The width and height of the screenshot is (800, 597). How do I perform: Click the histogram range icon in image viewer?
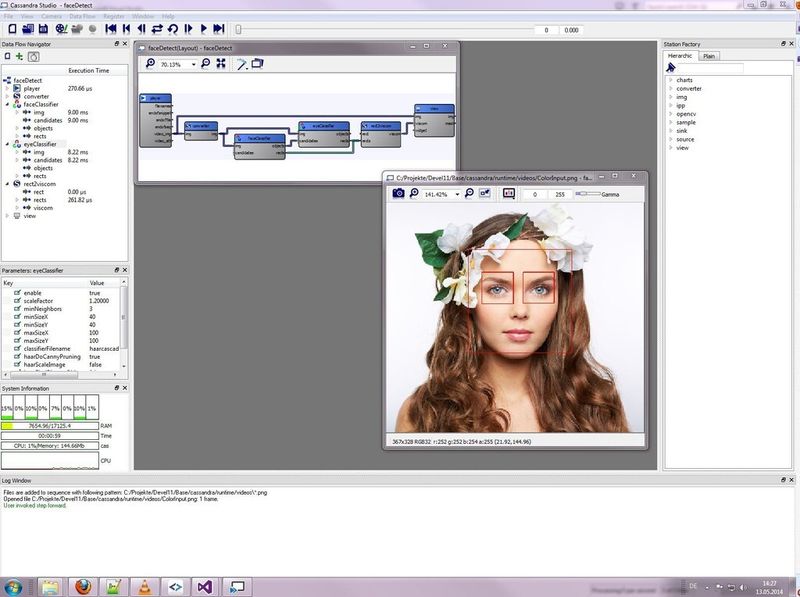509,193
